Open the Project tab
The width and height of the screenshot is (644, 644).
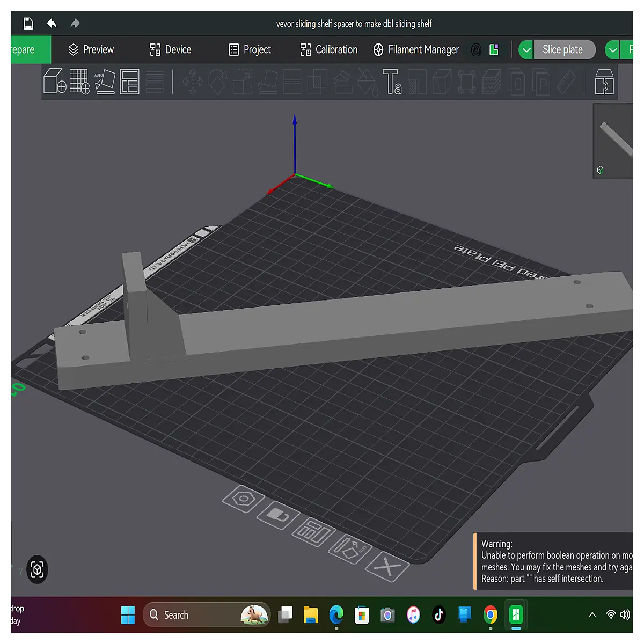(x=250, y=50)
